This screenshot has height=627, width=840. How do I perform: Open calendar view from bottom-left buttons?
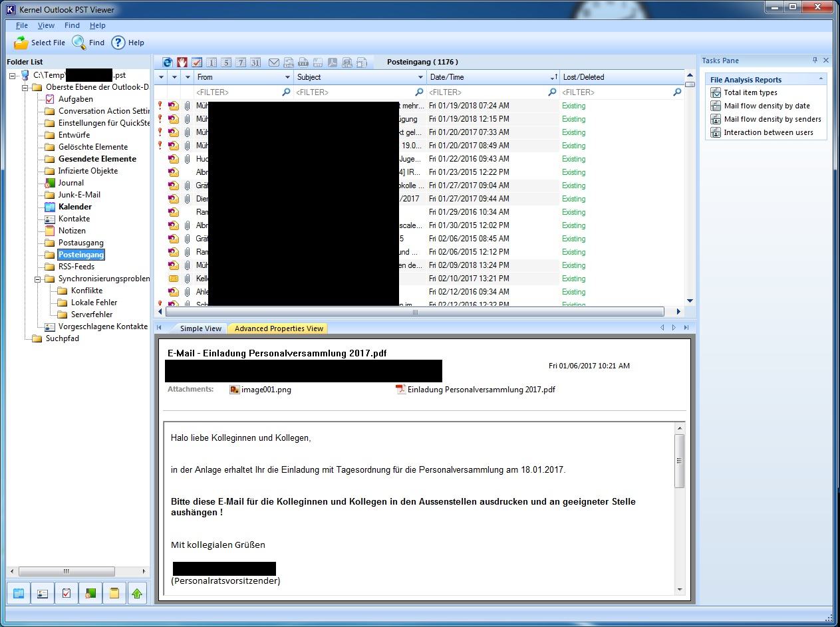(x=19, y=593)
